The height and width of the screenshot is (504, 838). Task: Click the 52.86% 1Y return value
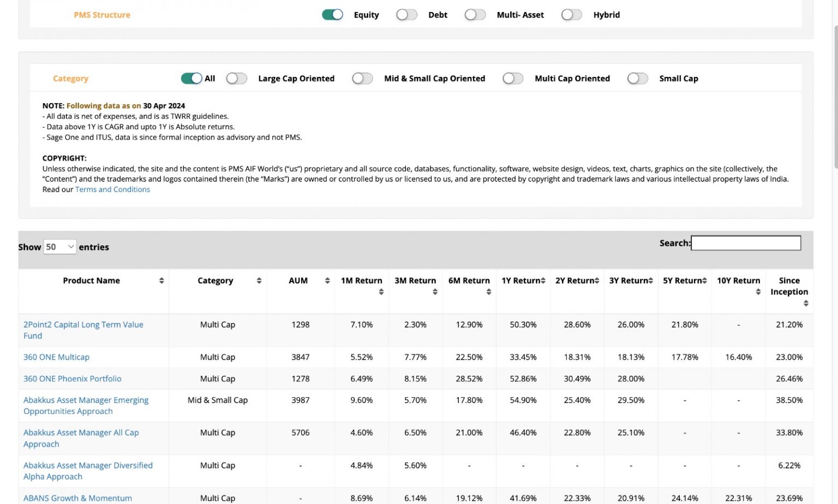(x=523, y=379)
